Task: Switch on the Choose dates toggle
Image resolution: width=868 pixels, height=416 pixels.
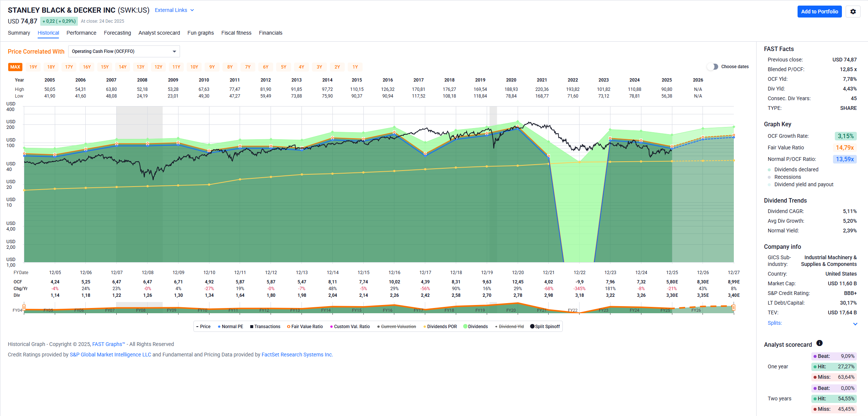Action: (713, 67)
